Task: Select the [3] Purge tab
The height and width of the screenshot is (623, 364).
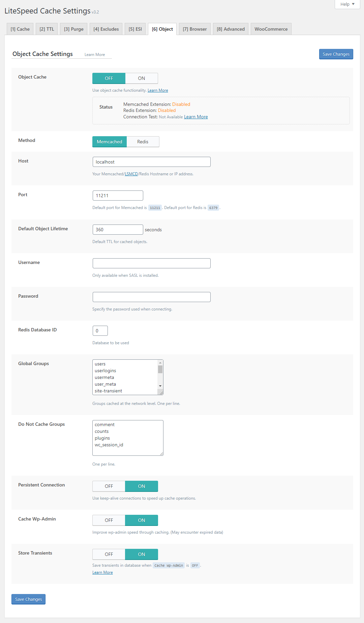Action: pyautogui.click(x=73, y=29)
